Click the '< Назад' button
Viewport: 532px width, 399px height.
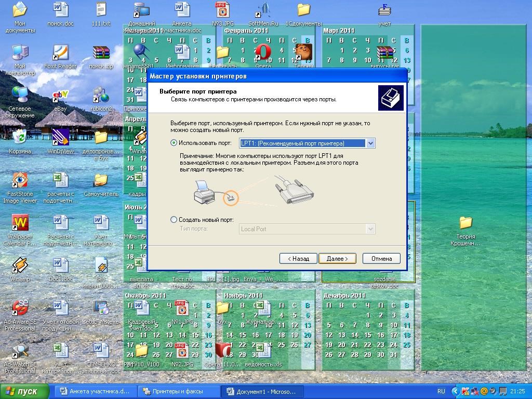pyautogui.click(x=298, y=258)
